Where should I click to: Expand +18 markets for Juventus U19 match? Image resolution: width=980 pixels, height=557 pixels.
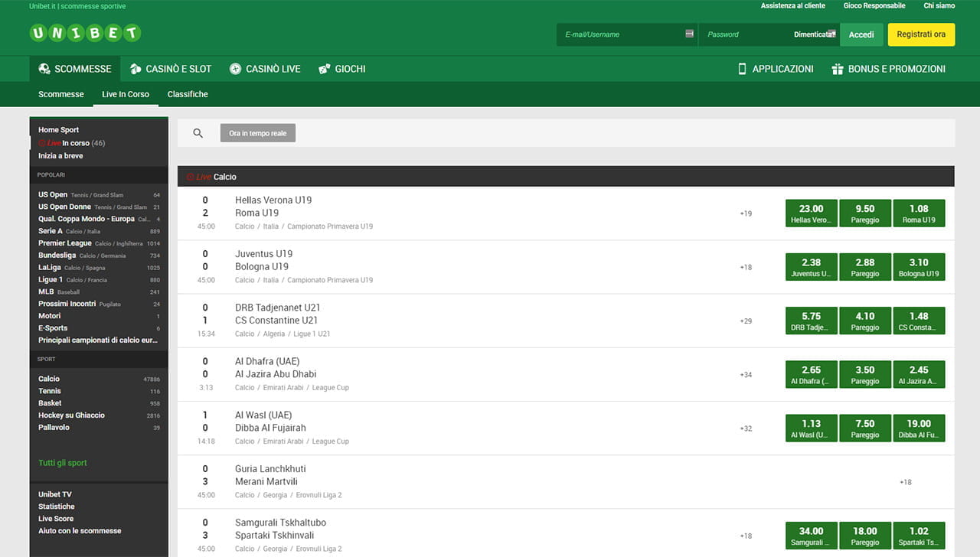[746, 267]
